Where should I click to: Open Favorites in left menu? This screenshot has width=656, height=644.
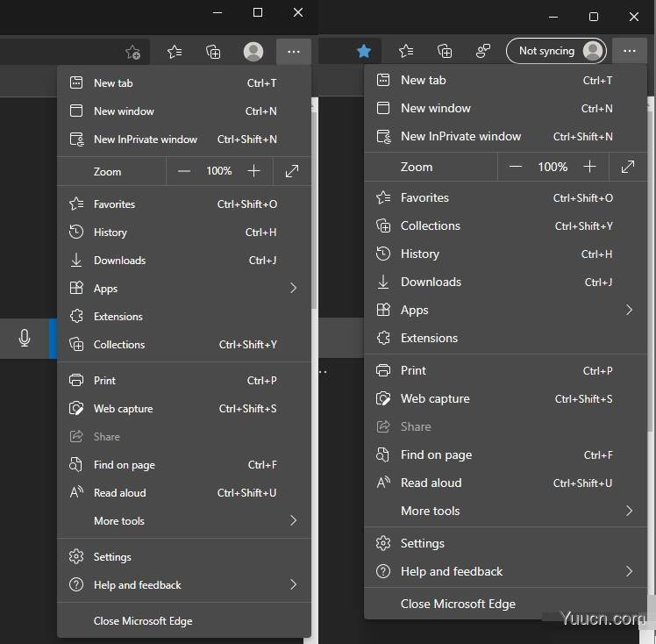coord(184,204)
